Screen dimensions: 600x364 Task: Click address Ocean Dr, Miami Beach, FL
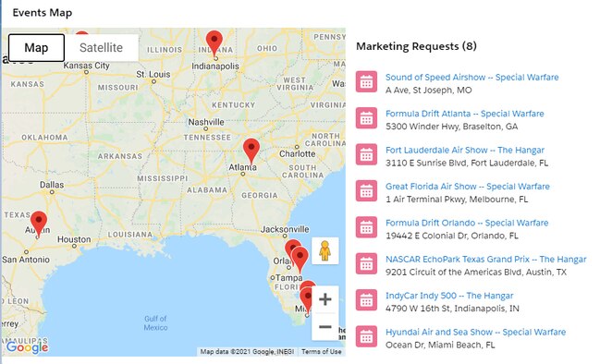[x=440, y=345]
